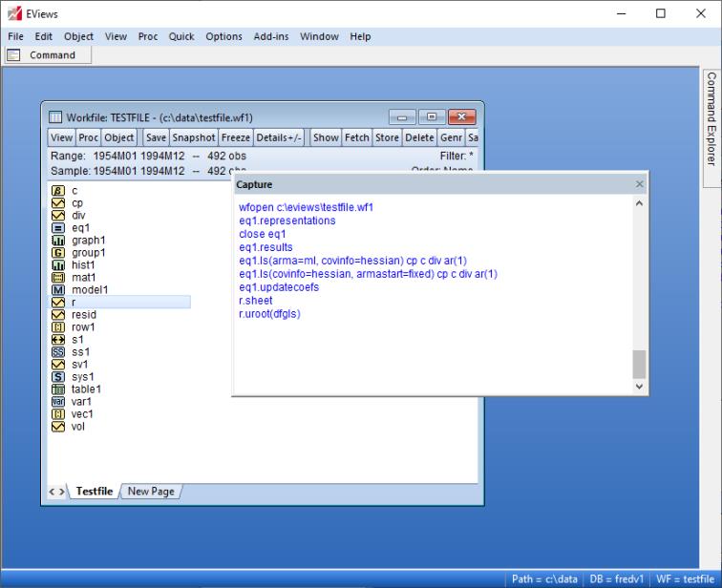
Task: Click the histogram icon for hist1
Action: pos(58,265)
